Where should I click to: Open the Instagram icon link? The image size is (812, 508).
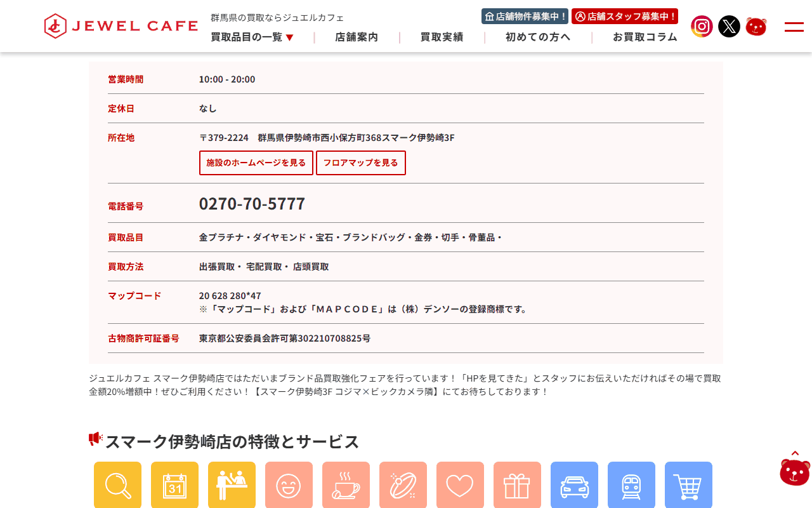(702, 27)
